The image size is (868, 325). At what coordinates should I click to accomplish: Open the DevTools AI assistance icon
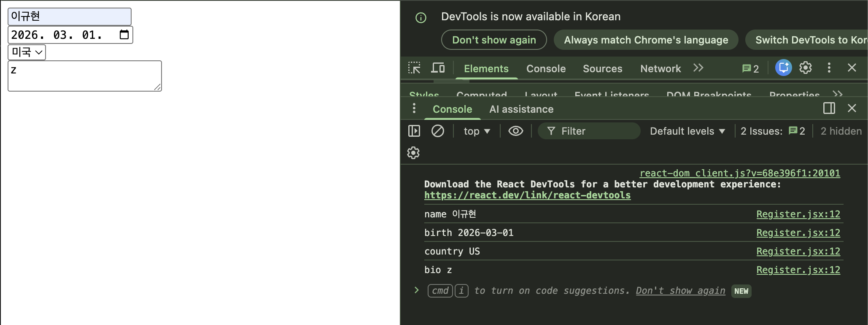coord(783,68)
